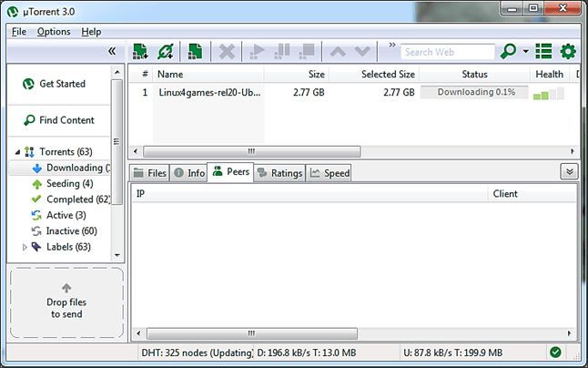Click the Remove torrent X icon

click(227, 51)
